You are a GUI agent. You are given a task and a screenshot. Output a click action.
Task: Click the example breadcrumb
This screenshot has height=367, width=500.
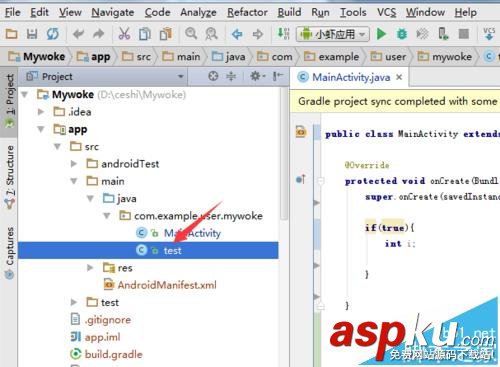point(332,57)
